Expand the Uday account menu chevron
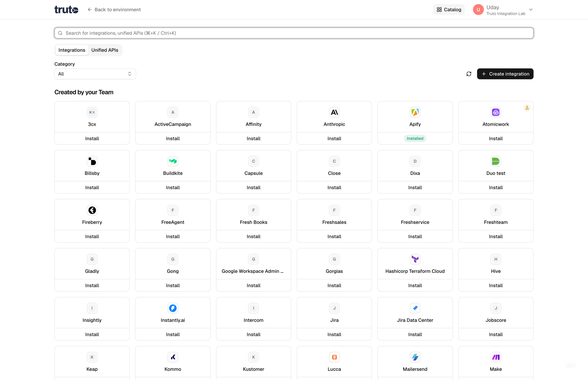The width and height of the screenshot is (588, 380). [531, 10]
